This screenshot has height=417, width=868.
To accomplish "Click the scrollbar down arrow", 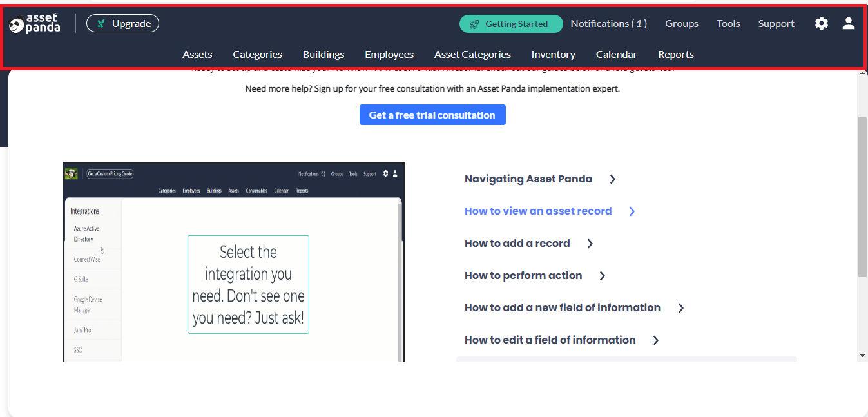I will point(862,356).
